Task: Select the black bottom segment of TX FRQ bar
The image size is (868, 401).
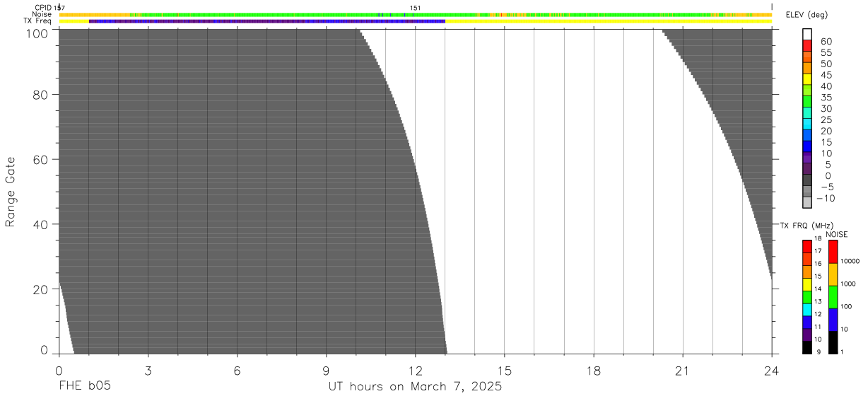Action: coord(807,347)
